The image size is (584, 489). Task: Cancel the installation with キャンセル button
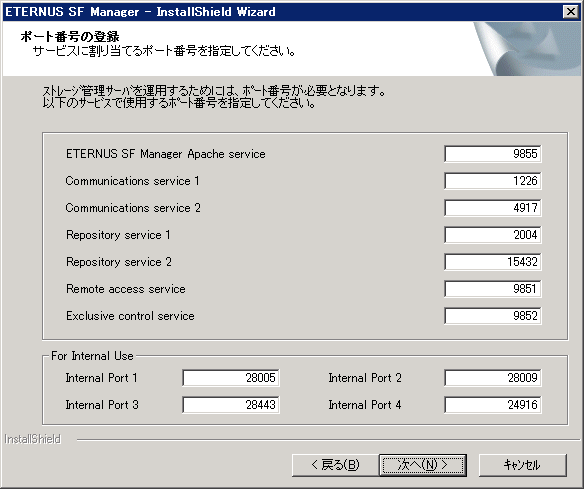pos(523,465)
